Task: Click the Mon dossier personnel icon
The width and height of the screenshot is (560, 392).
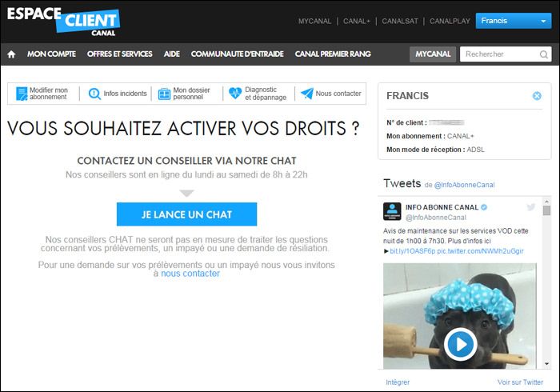Action: click(x=164, y=94)
